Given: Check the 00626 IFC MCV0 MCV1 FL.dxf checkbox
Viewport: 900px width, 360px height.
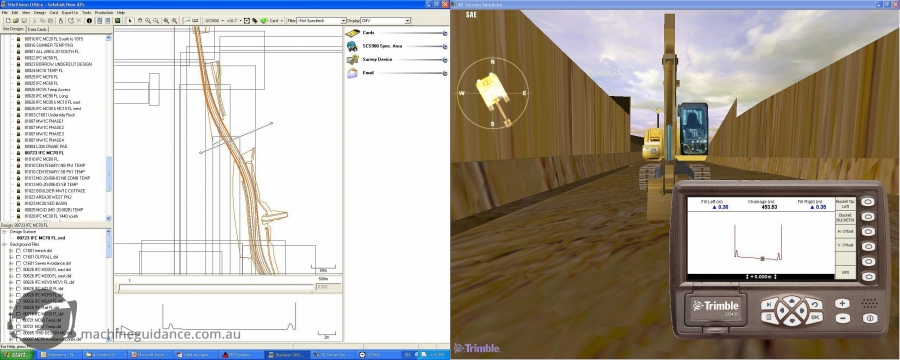Looking at the screenshot, I should coord(18,282).
